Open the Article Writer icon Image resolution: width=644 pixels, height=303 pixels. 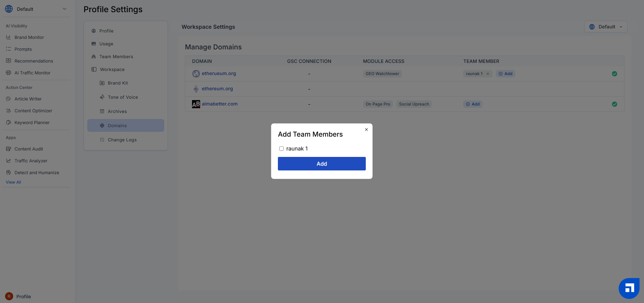[8, 99]
